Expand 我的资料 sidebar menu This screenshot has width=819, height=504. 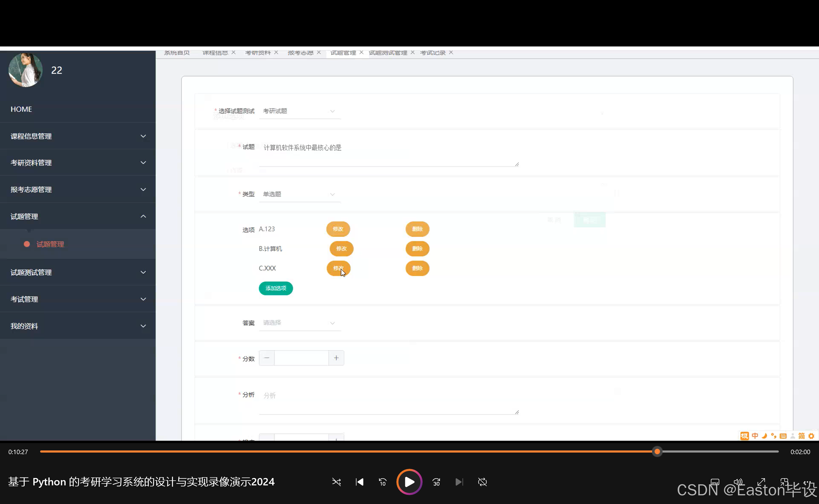pos(78,326)
